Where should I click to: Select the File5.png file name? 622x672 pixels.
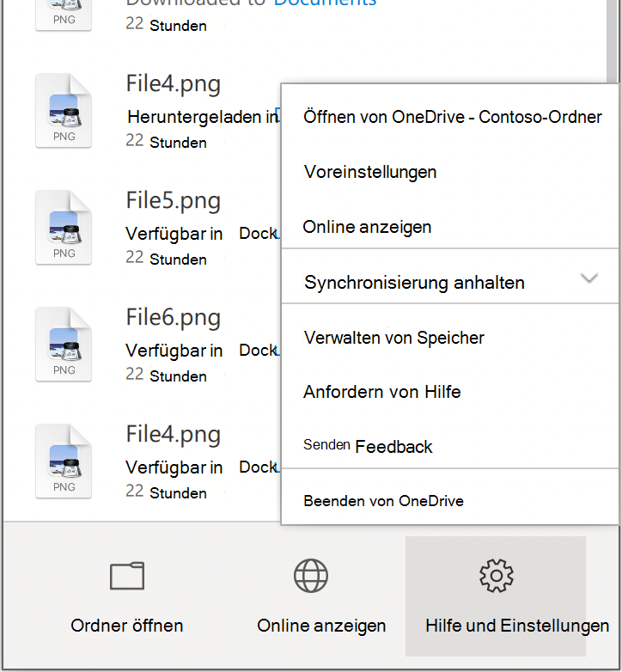click(x=173, y=200)
